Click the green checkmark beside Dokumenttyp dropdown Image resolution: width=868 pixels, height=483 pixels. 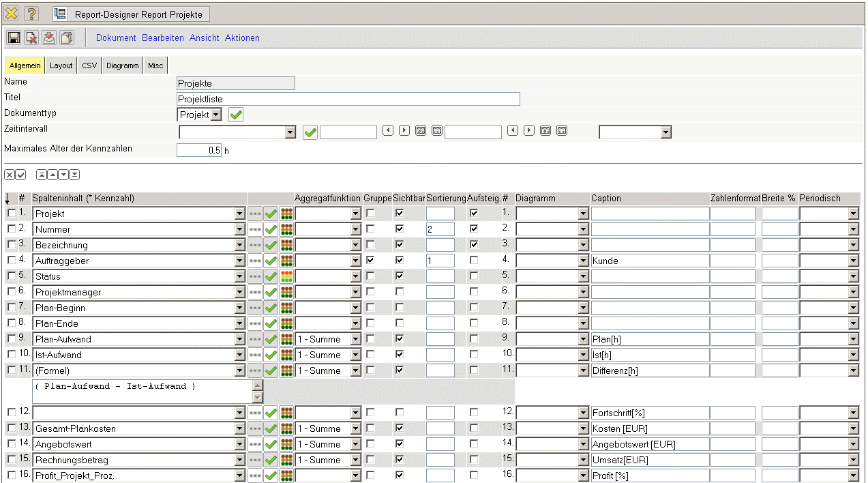click(x=236, y=115)
